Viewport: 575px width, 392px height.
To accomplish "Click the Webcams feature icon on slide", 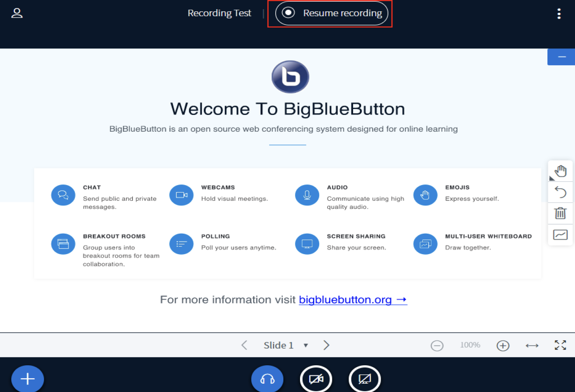I will point(181,195).
